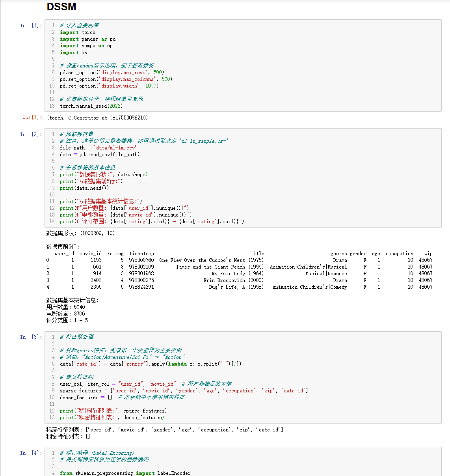Click the print sparse_features code line
450x476 pixels.
(113, 411)
